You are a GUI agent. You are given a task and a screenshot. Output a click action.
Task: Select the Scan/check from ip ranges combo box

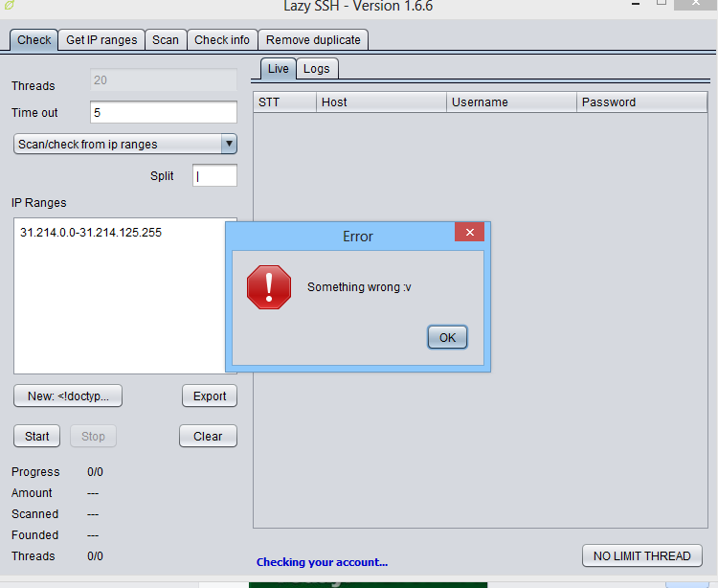125,144
